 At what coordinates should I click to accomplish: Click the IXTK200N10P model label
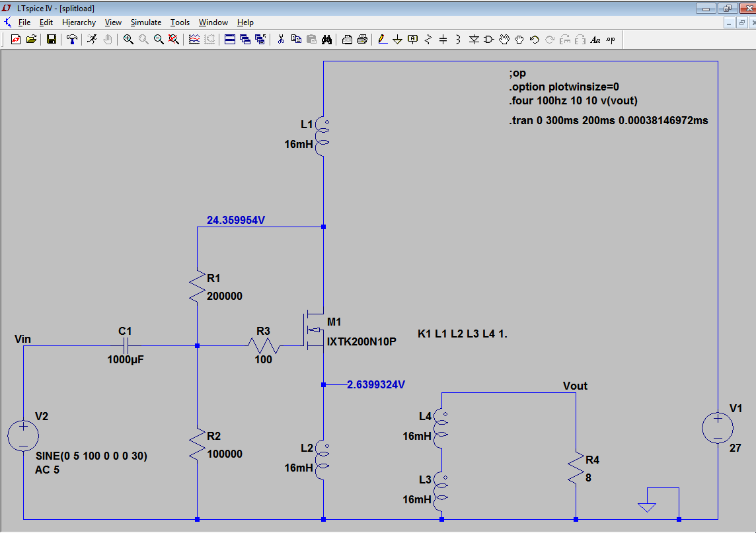tap(361, 341)
